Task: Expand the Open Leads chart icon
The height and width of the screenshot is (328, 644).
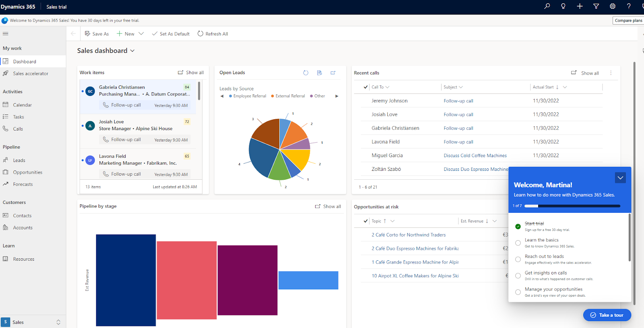Action: 333,73
